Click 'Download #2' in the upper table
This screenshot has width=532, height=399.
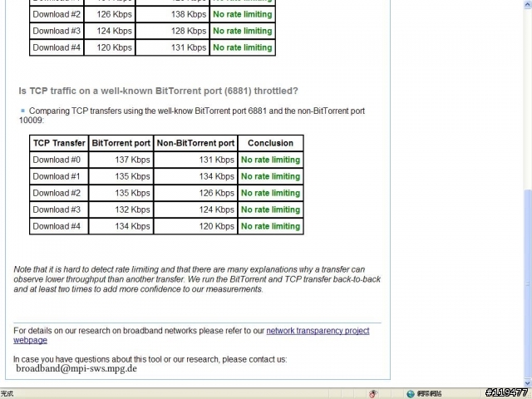pyautogui.click(x=57, y=15)
